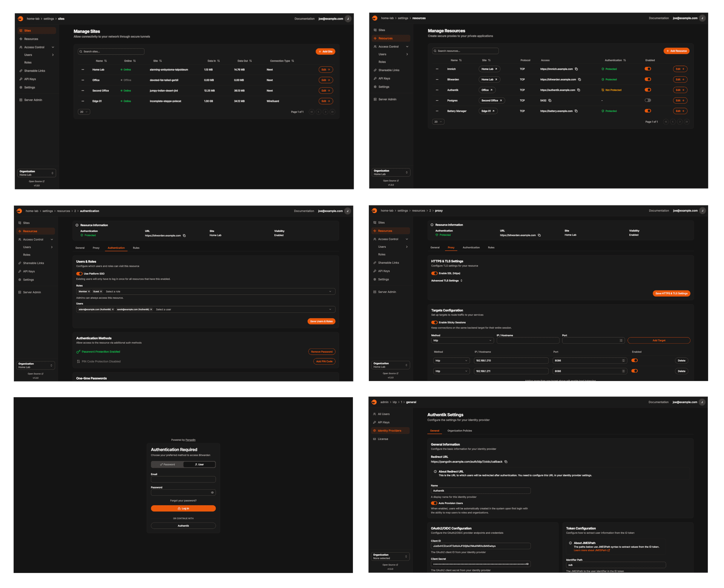Disable the Enable Sticky Sessions toggle

click(434, 322)
